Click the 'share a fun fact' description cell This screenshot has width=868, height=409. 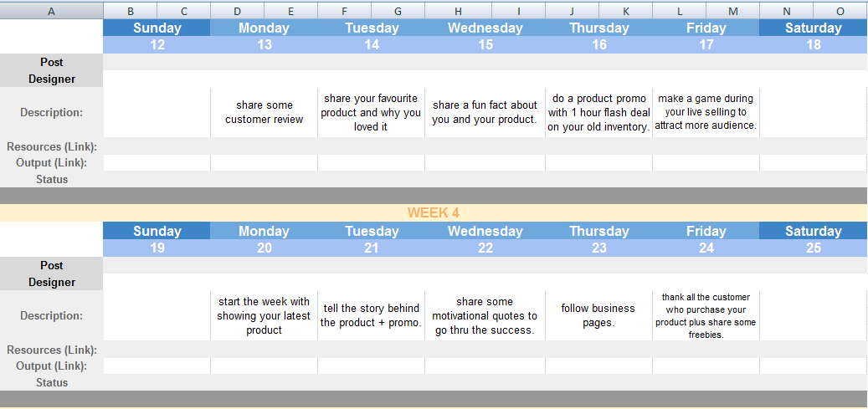[x=485, y=112]
